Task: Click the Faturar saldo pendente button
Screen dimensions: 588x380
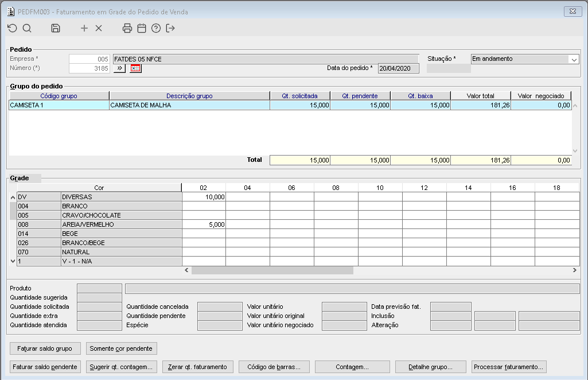Action: pyautogui.click(x=45, y=367)
